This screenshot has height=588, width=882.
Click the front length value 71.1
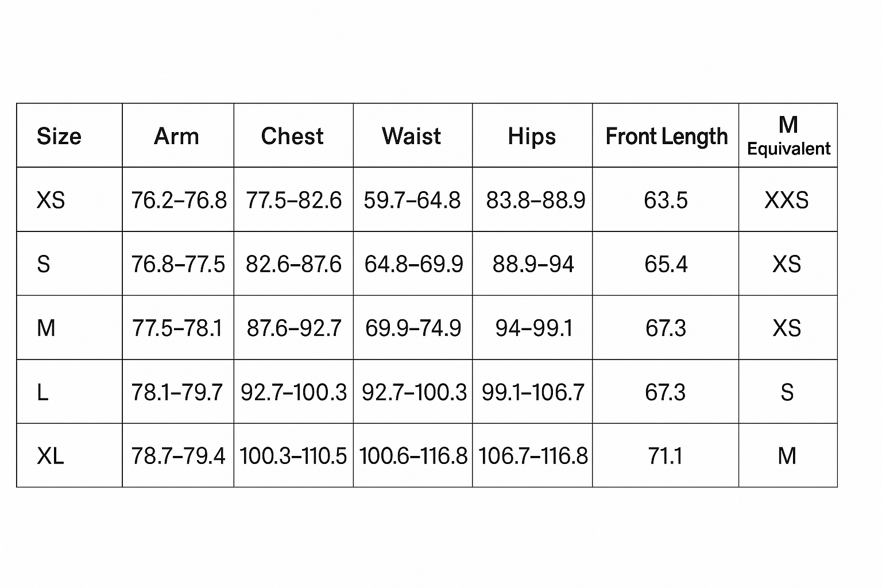[665, 456]
